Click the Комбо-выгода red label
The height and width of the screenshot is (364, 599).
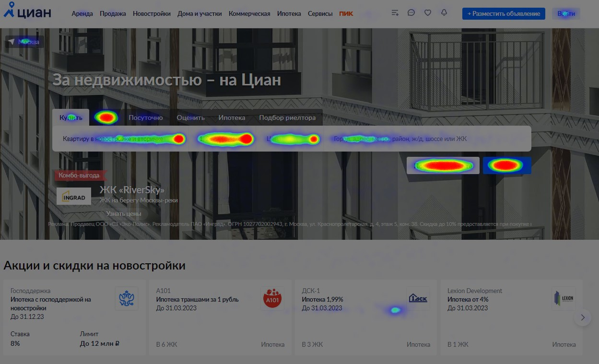click(x=80, y=176)
